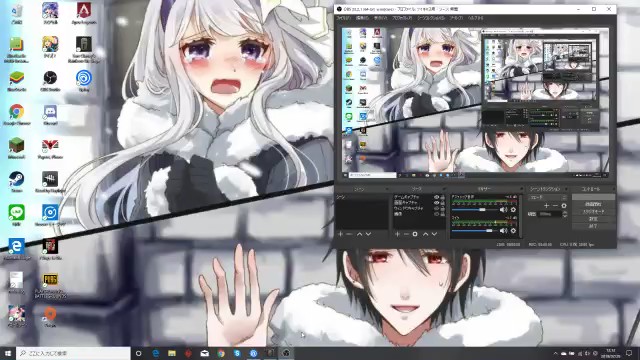Image resolution: width=640 pixels, height=360 pixels.
Task: Select the Uplay desktop icon
Action: pyautogui.click(x=84, y=80)
